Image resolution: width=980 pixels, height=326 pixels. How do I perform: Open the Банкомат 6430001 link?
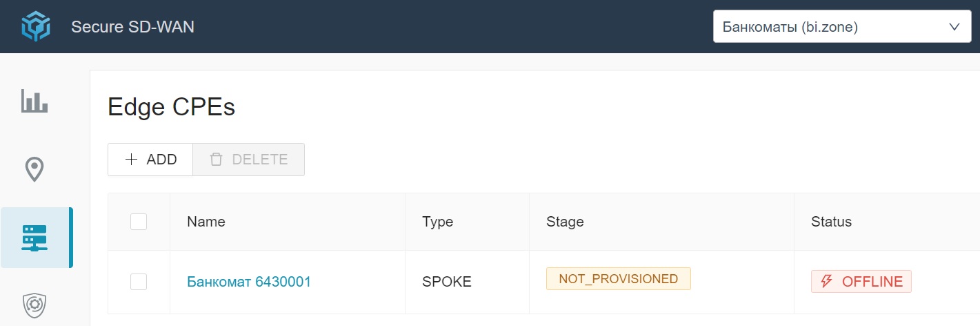pyautogui.click(x=249, y=281)
